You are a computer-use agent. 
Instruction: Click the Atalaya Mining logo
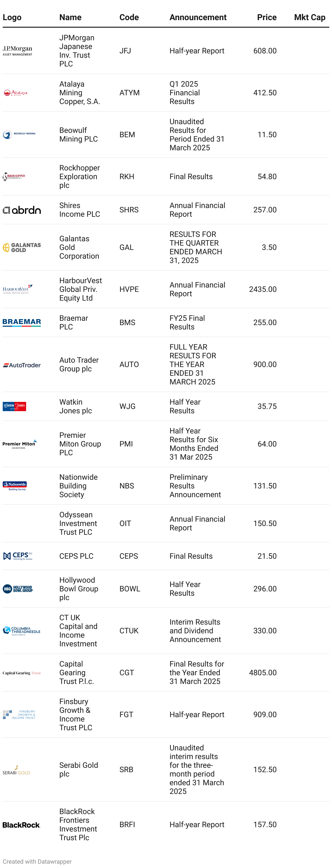[x=16, y=93]
